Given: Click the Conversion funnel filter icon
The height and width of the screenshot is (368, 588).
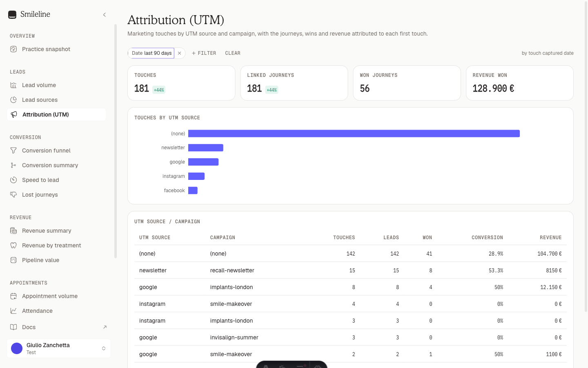Looking at the screenshot, I should (x=13, y=150).
